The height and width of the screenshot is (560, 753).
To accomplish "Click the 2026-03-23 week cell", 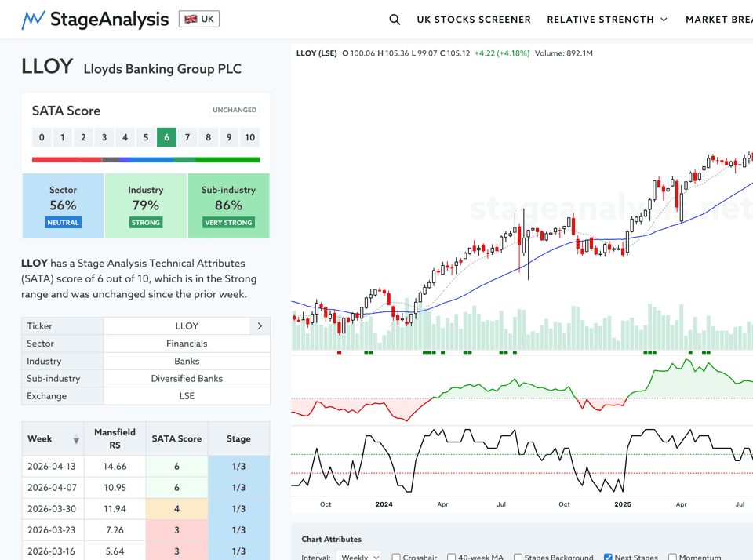I will [52, 529].
